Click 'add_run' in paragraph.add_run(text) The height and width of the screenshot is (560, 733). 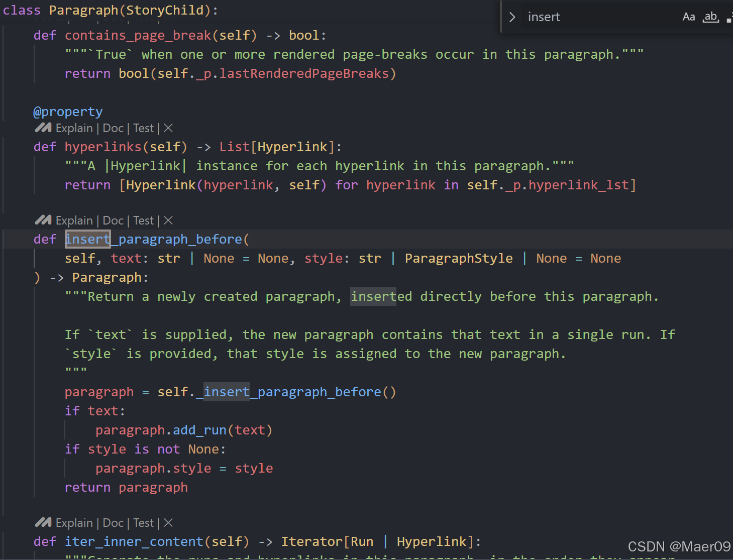199,430
